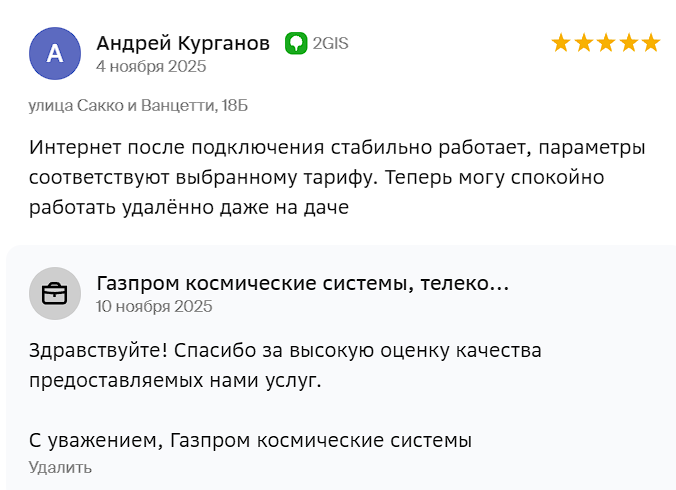Open address улица Сакко и Ванцетти, 18Б

tap(138, 105)
